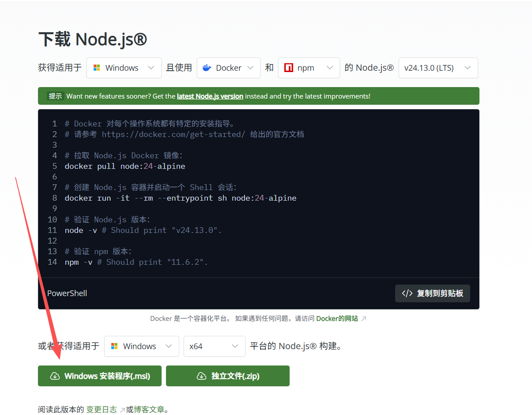Click the chevron arrow in the version dropdown

[468, 68]
